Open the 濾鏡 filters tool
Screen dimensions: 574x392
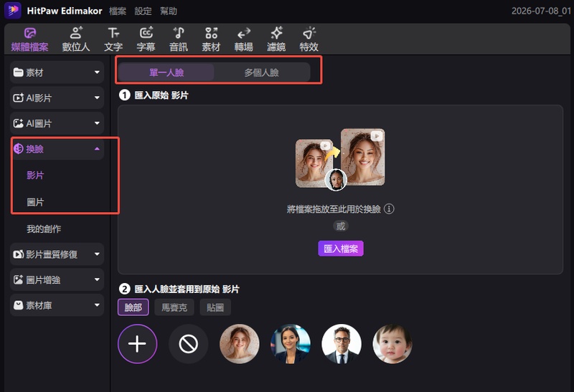[276, 39]
